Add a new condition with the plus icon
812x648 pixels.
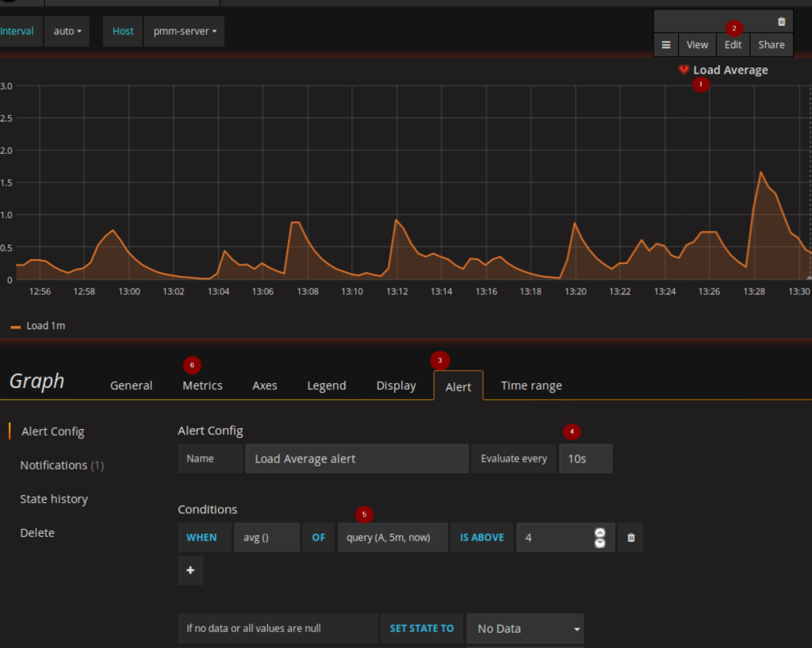click(x=190, y=570)
